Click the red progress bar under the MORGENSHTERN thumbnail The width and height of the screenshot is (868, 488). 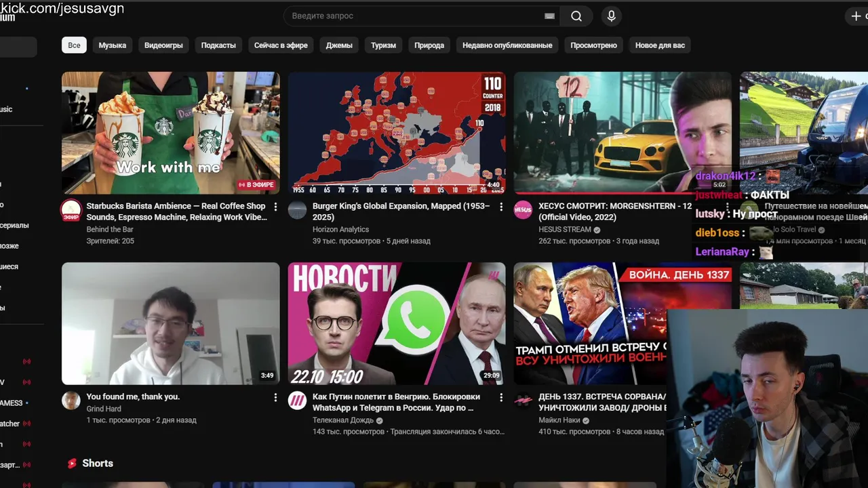(x=604, y=193)
